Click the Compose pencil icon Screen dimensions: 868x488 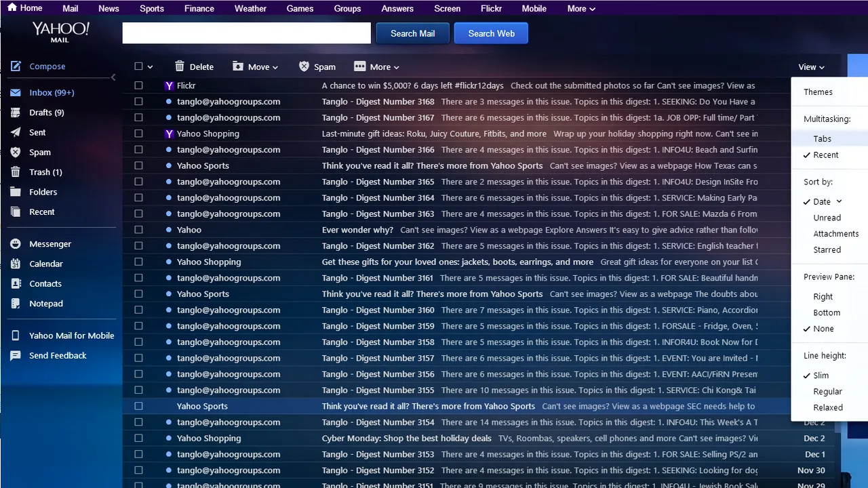pyautogui.click(x=16, y=66)
